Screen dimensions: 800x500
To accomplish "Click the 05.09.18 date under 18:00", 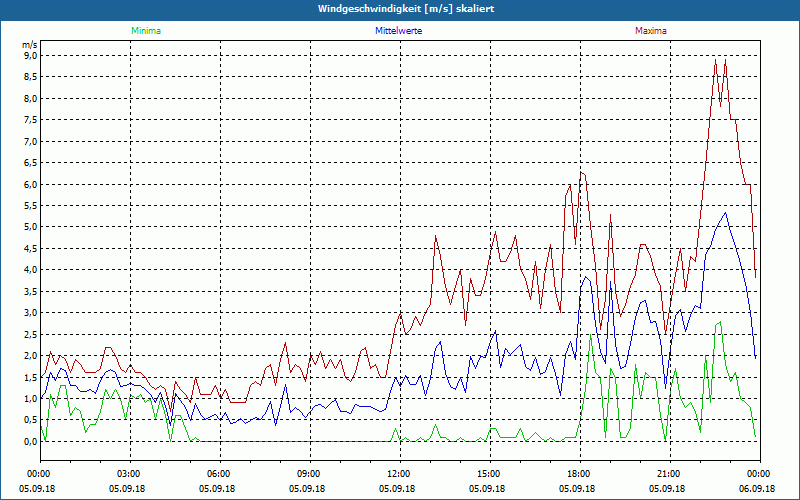I will 577,488.
